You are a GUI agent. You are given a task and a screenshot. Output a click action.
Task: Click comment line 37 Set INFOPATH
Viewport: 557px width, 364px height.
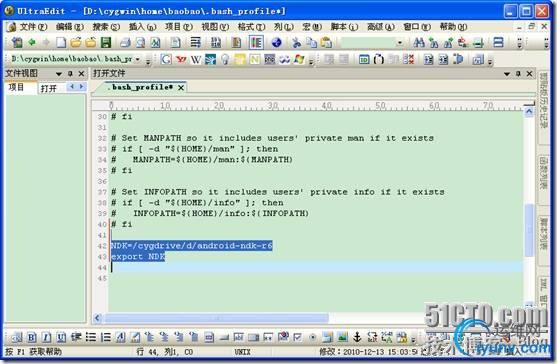278,192
